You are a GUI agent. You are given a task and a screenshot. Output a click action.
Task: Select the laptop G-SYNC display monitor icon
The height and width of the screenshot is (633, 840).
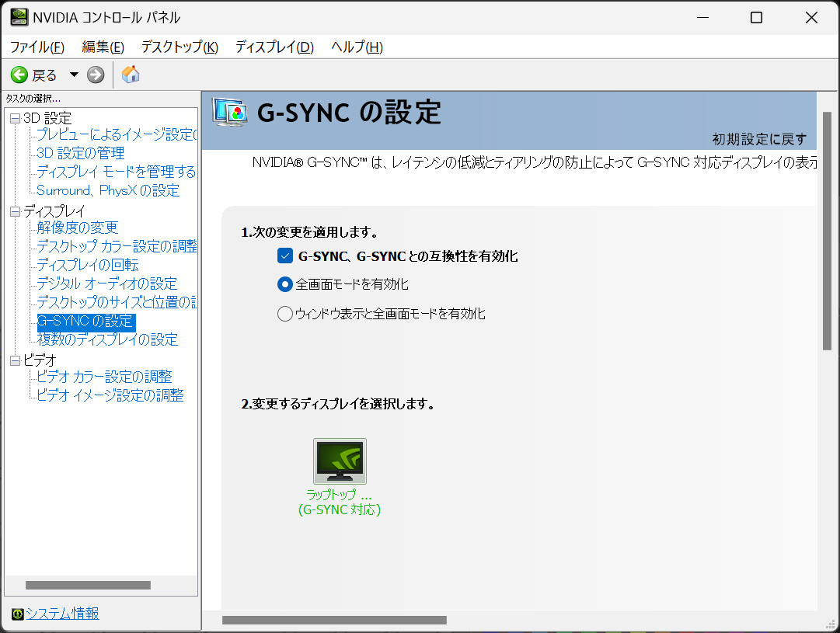click(x=340, y=461)
